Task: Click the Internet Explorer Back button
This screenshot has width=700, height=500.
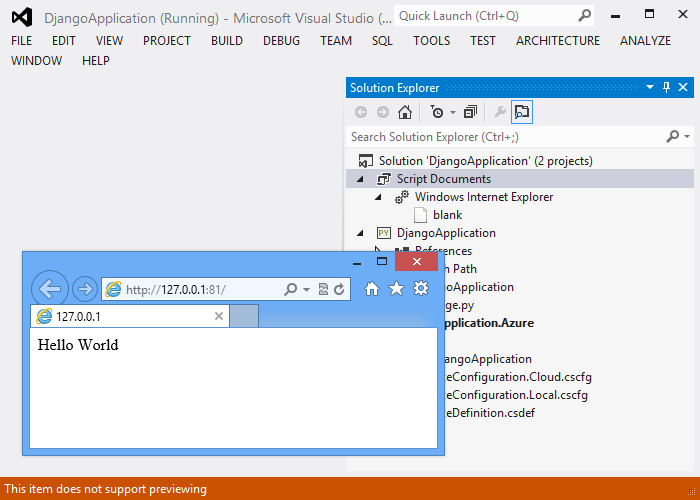Action: (50, 289)
